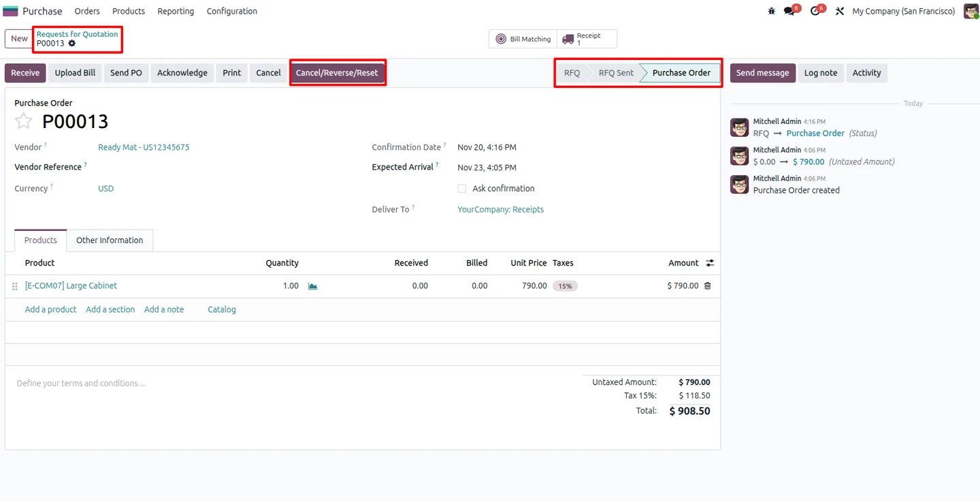Click the Send PO button
Screen dimensions: 980x502
pos(126,73)
